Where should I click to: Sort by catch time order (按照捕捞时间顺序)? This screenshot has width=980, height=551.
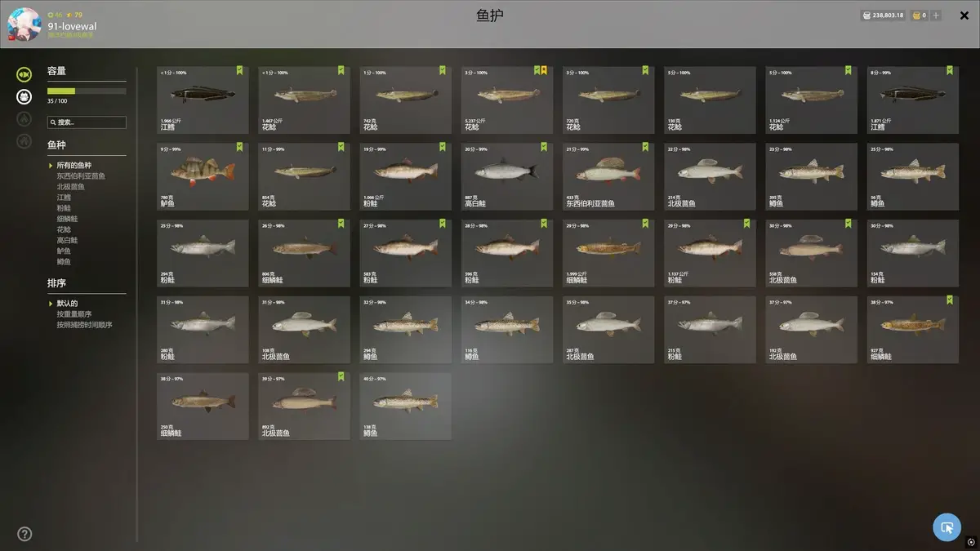pyautogui.click(x=84, y=325)
